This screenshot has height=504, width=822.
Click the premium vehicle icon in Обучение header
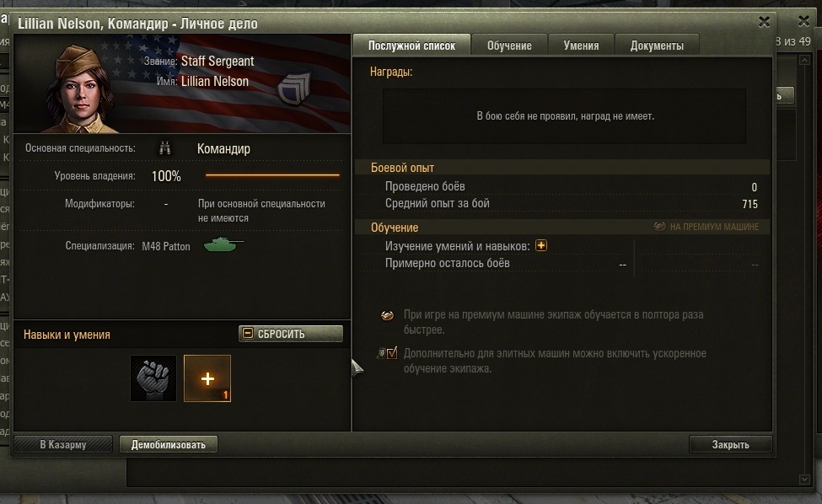(x=659, y=227)
